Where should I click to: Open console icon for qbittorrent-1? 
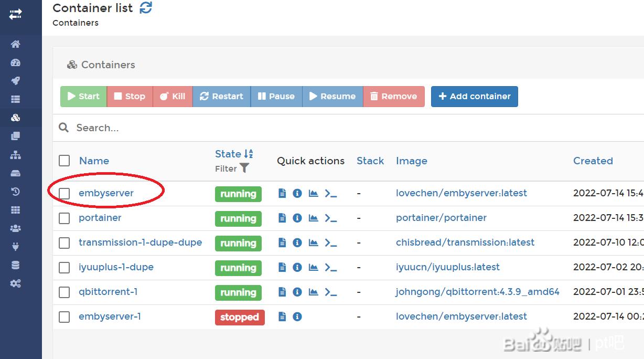[x=330, y=292]
